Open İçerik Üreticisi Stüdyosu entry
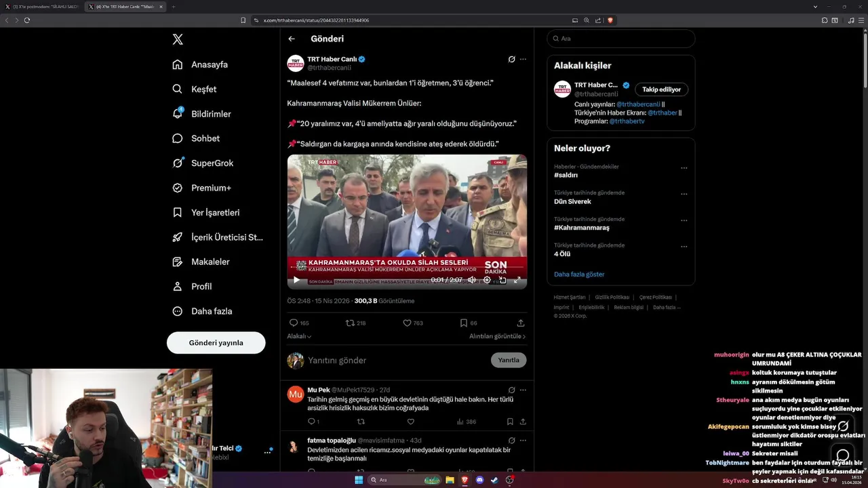The width and height of the screenshot is (868, 488). click(218, 237)
